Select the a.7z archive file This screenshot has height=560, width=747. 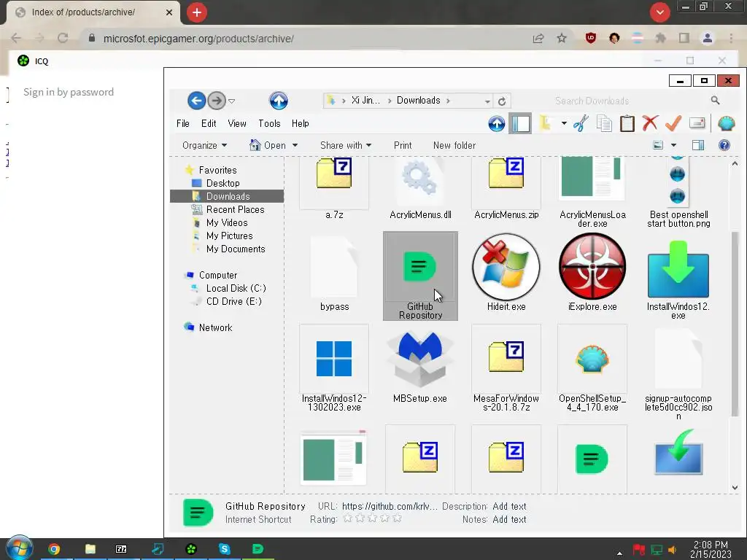(x=334, y=189)
